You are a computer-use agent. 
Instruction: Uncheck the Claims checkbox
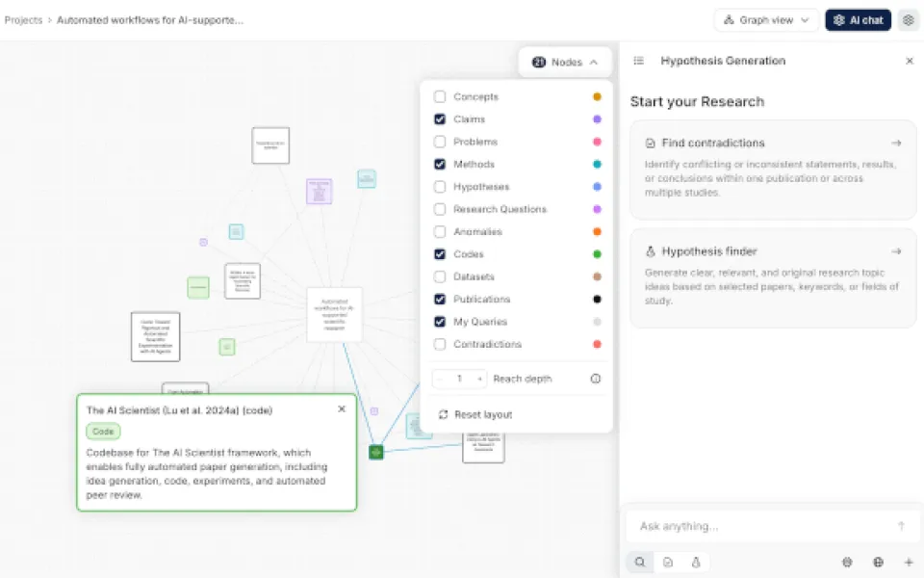(x=440, y=119)
